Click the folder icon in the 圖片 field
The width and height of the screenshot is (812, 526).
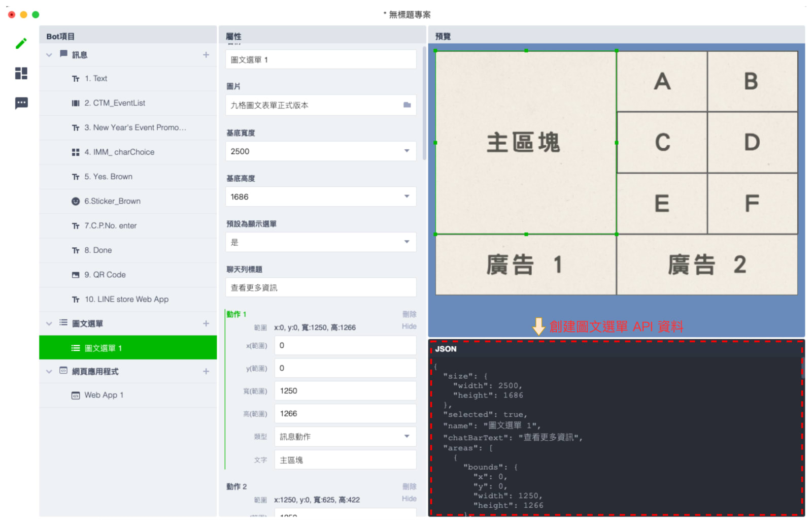pyautogui.click(x=407, y=105)
